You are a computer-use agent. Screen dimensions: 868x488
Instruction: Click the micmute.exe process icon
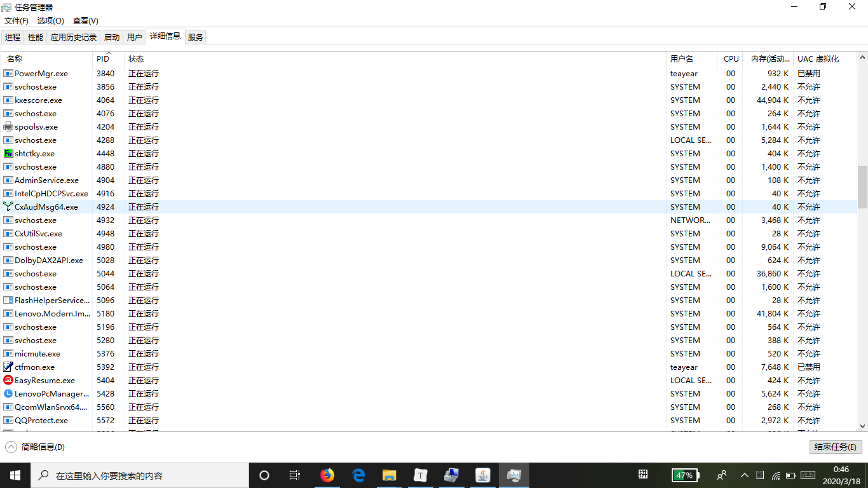pos(8,354)
